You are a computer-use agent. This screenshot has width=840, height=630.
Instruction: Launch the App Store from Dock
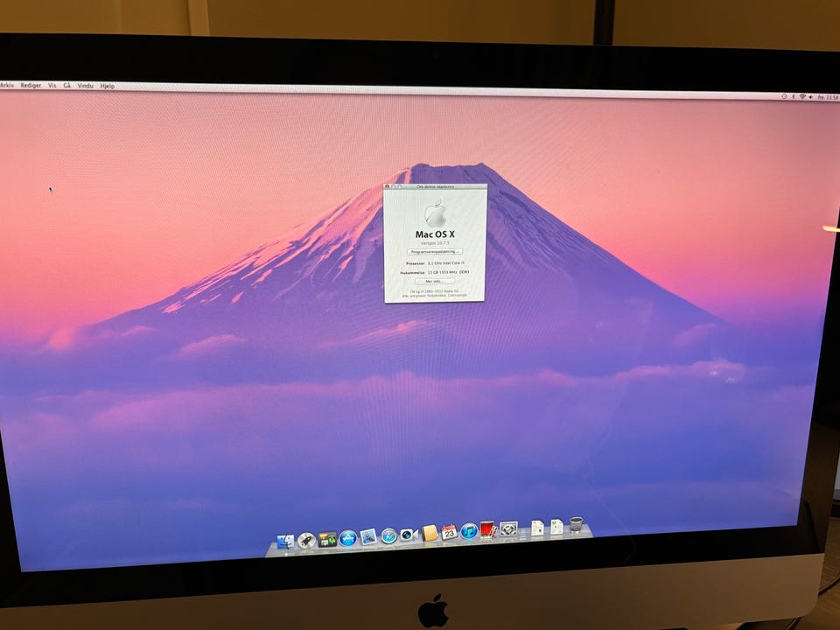coord(347,538)
